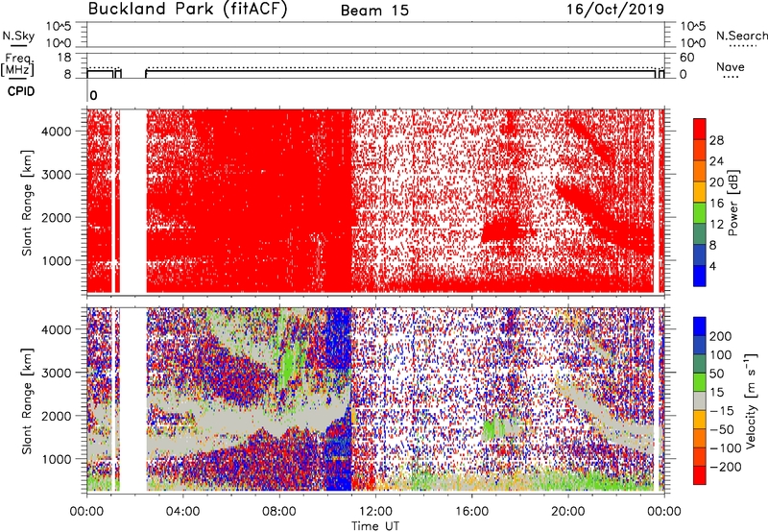The width and height of the screenshot is (768, 532).
Task: Click the '08:00' time axis label
Action: tap(279, 512)
